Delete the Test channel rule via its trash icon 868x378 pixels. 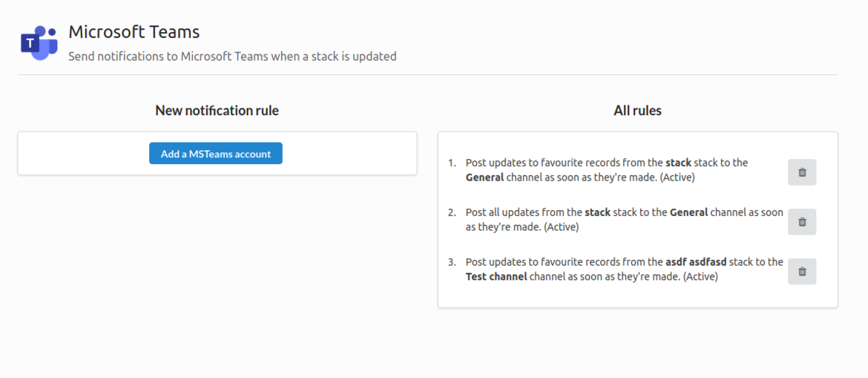coord(801,272)
